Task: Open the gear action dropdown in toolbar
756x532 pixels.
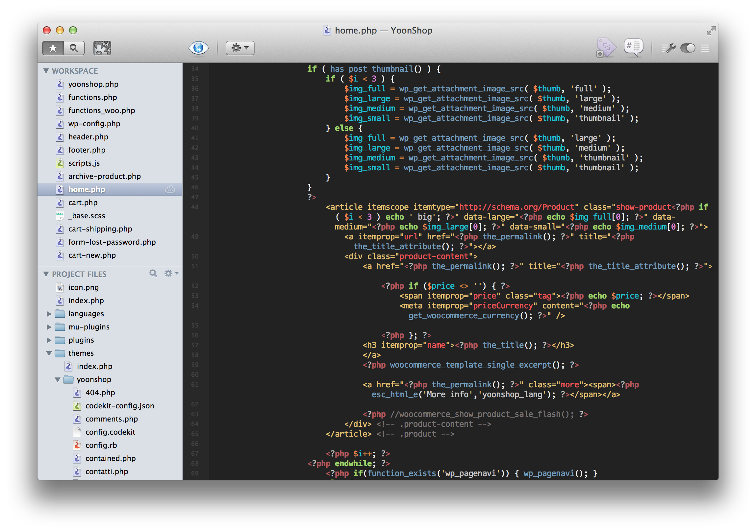Action: (x=240, y=48)
